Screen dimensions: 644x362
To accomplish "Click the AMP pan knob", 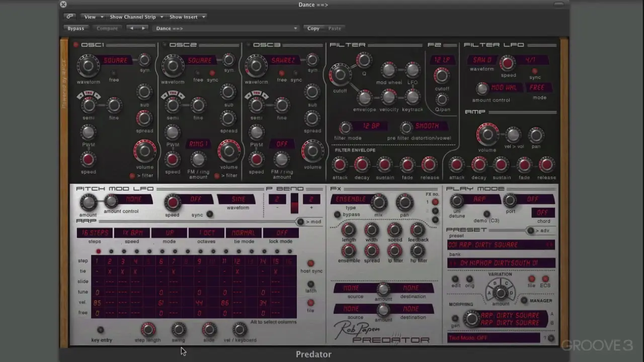I will (536, 135).
